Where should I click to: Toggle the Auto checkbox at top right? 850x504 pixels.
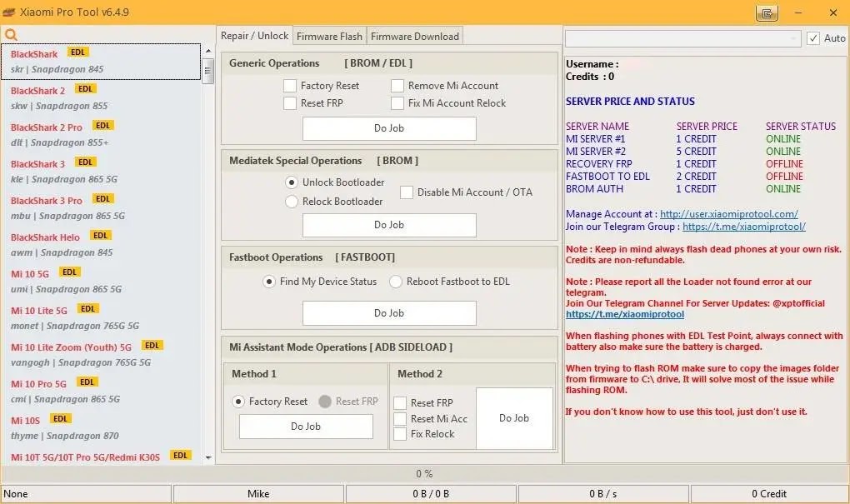pyautogui.click(x=813, y=38)
